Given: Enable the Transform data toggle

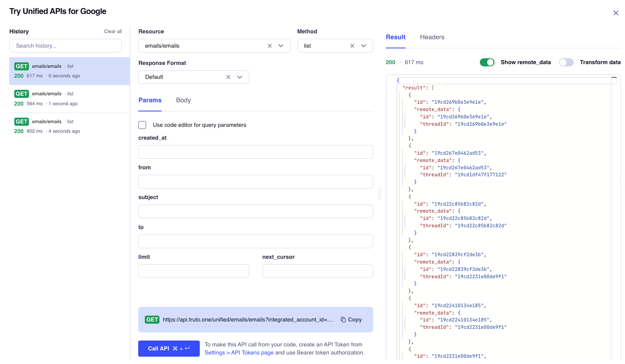Looking at the screenshot, I should [x=566, y=62].
